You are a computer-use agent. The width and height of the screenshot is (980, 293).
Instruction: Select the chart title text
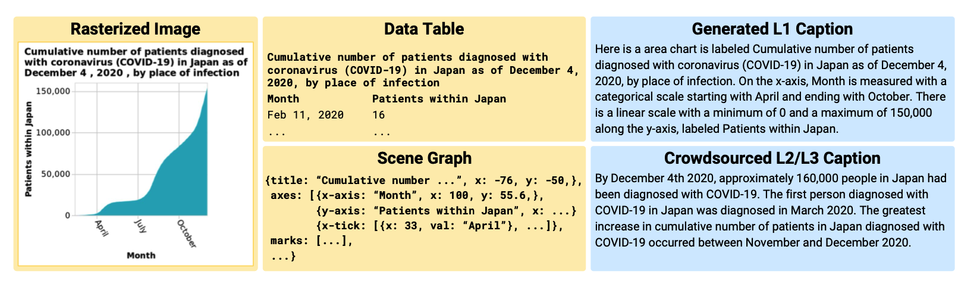tap(136, 62)
